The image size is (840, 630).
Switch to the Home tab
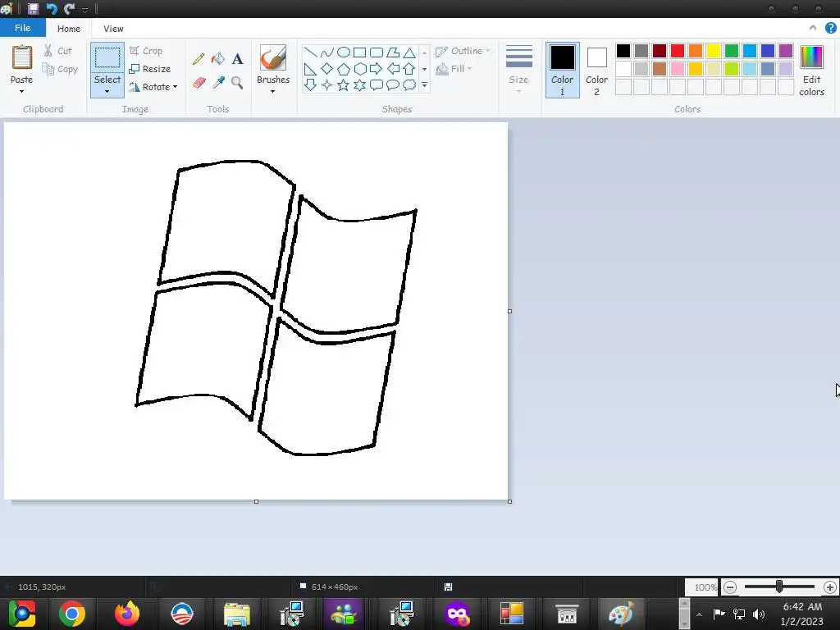pyautogui.click(x=69, y=29)
